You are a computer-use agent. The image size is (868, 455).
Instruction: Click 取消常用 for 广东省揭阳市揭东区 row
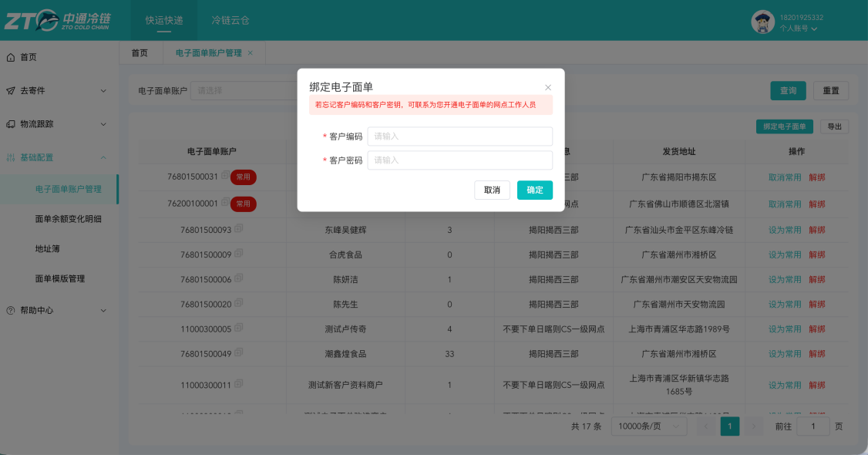point(785,177)
